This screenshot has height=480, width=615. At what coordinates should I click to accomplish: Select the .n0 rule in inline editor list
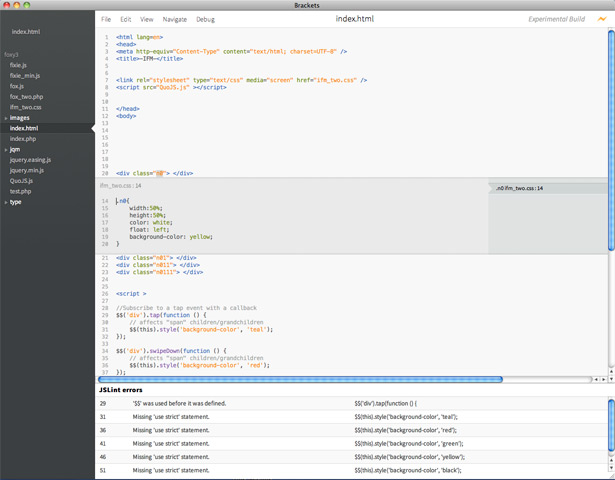click(x=519, y=188)
